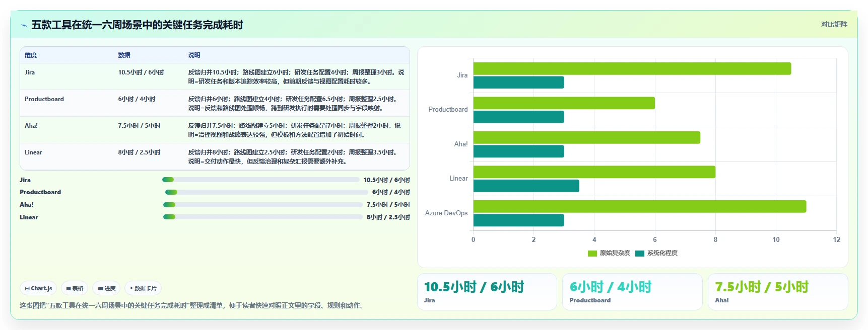868x330 pixels.
Task: Click the Aha! light green chart bar
Action: click(x=587, y=137)
